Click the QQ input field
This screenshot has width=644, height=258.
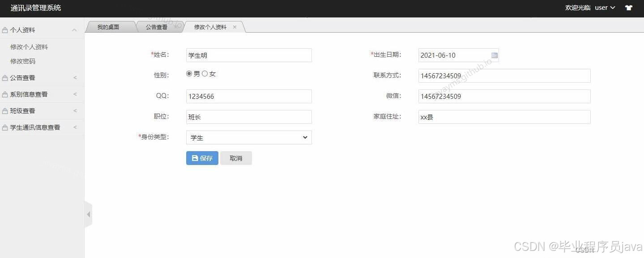click(x=249, y=96)
